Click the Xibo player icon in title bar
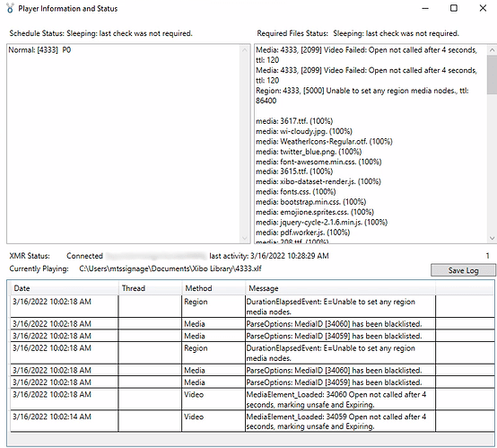Image resolution: width=497 pixels, height=448 pixels. coord(10,8)
